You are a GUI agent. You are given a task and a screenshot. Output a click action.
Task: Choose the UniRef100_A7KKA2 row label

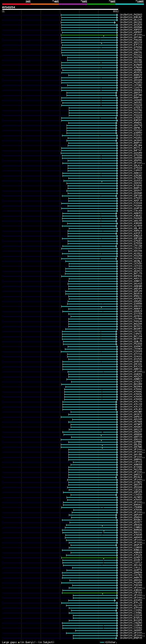click(131, 389)
